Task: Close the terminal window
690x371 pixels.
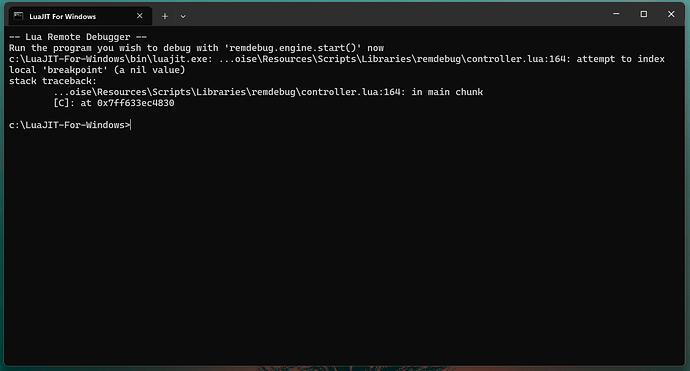Action: pyautogui.click(x=671, y=14)
